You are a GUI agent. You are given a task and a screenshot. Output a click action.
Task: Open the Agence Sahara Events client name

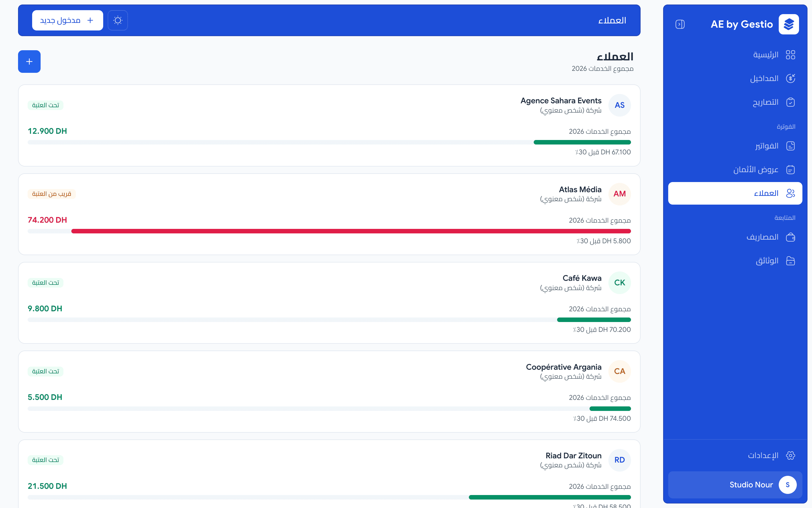[x=561, y=101]
